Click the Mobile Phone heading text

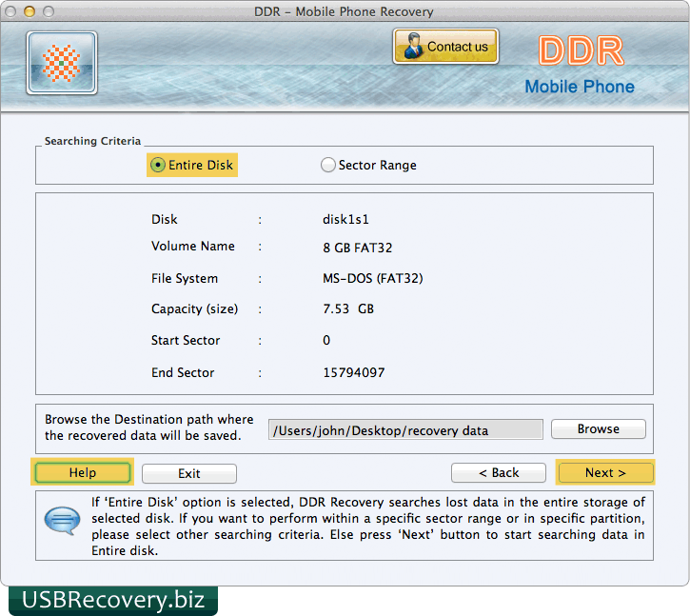coord(580,87)
